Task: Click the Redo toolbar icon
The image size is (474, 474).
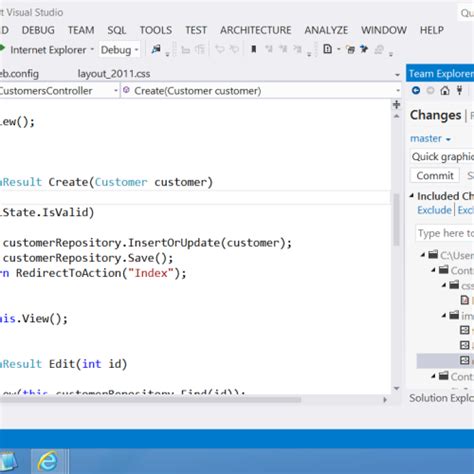Action: coord(234,50)
